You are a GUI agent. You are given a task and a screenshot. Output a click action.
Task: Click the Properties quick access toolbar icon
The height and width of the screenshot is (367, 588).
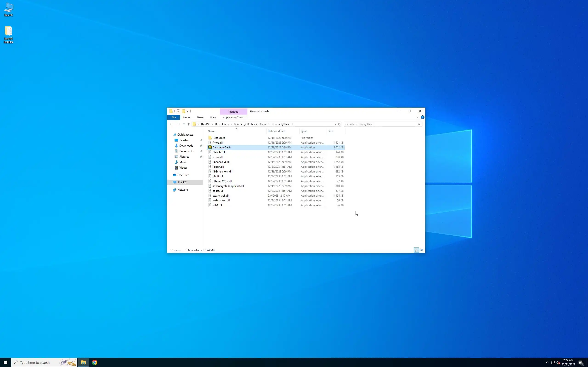click(x=178, y=111)
